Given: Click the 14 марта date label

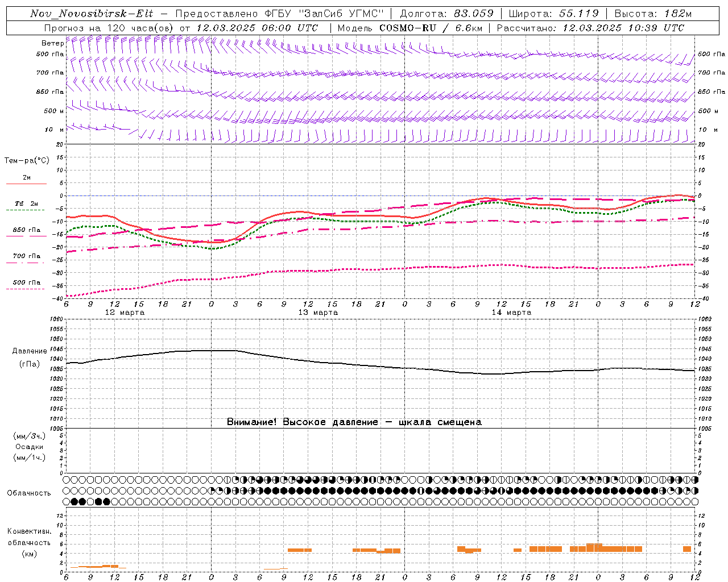Looking at the screenshot, I should [512, 313].
